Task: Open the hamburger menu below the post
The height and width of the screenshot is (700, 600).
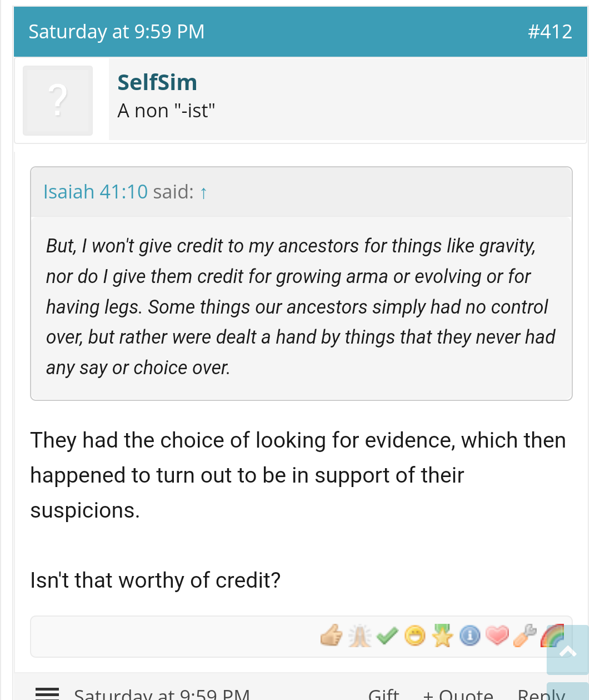Action: pos(47,693)
